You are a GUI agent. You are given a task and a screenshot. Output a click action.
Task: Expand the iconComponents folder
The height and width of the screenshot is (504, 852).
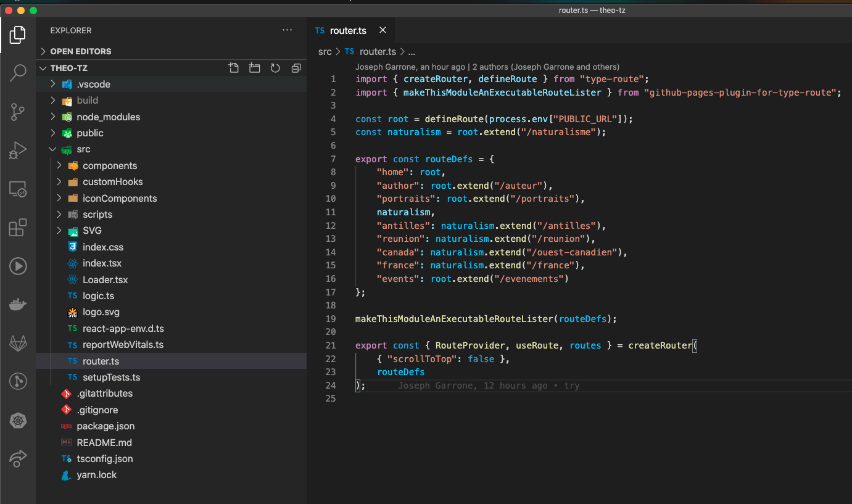(x=171, y=198)
